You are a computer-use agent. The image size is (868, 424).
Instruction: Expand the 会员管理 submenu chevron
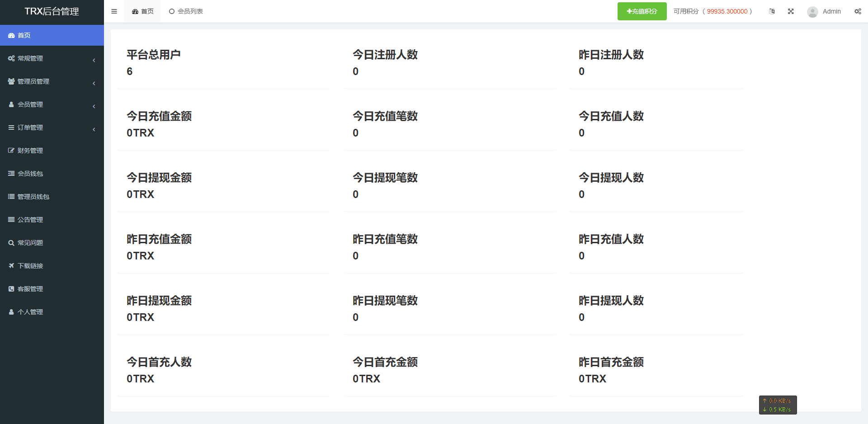pos(94,106)
